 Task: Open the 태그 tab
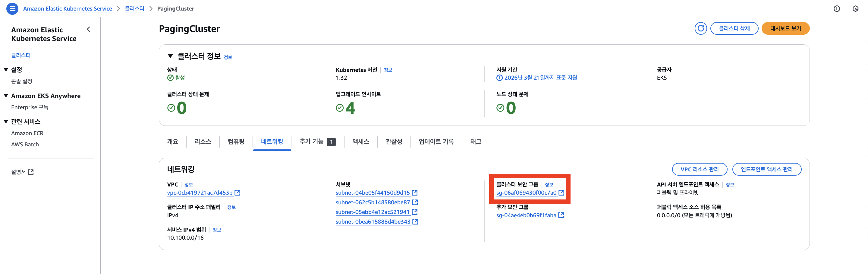[476, 142]
